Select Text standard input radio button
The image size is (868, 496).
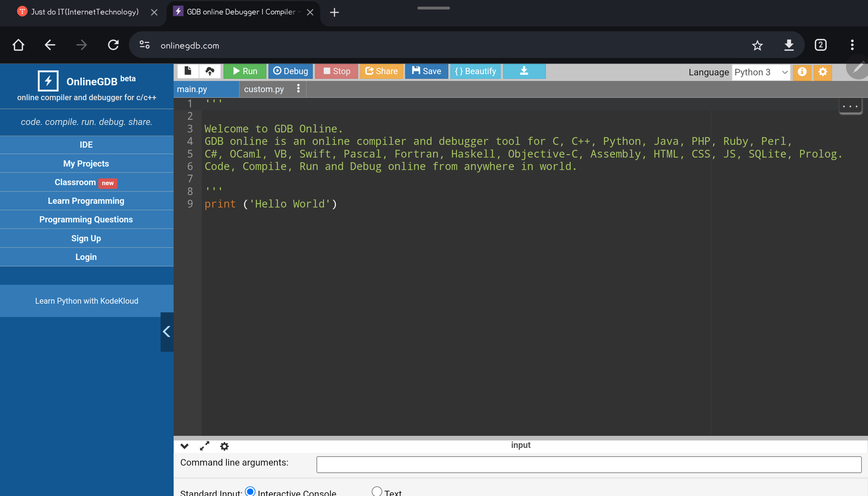tap(376, 491)
